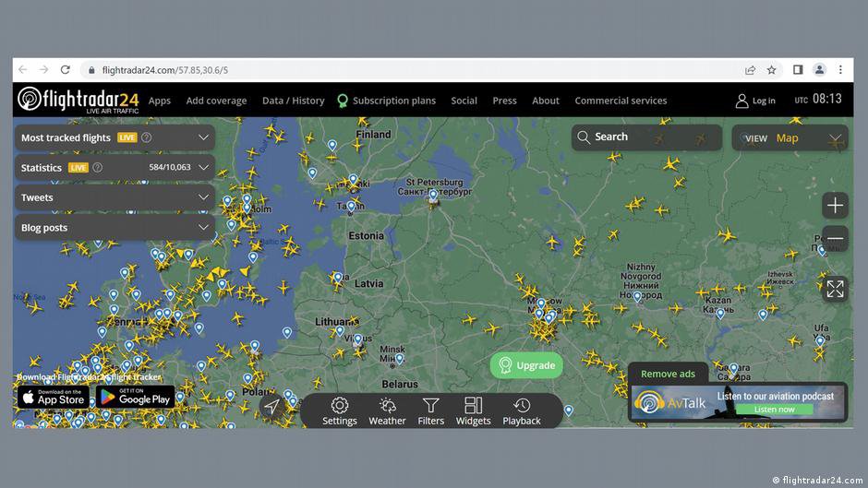Open the Weather overlay options
Image resolution: width=868 pixels, height=488 pixels.
[x=387, y=411]
